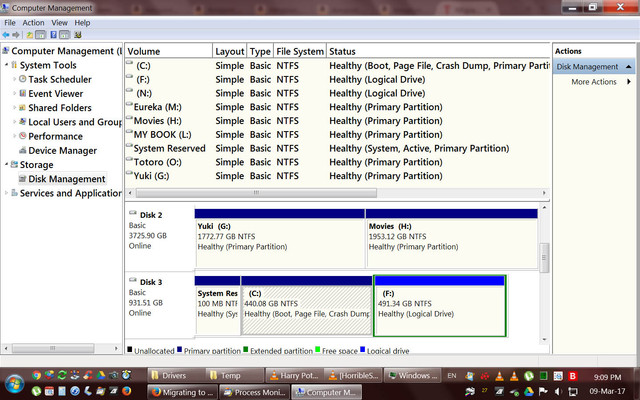Collapse the Storage tree node
The image size is (640, 400).
[7, 164]
